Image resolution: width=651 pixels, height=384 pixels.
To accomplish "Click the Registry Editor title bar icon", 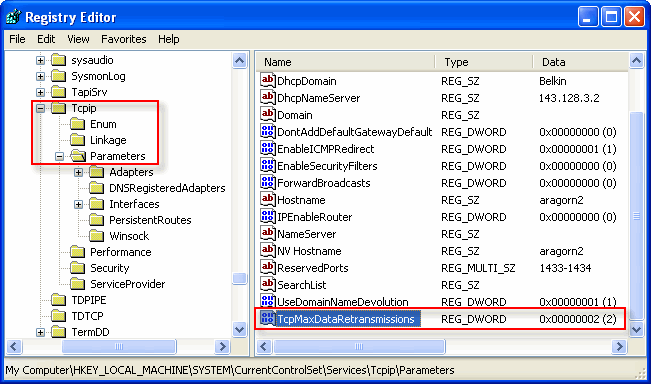I will click(13, 17).
